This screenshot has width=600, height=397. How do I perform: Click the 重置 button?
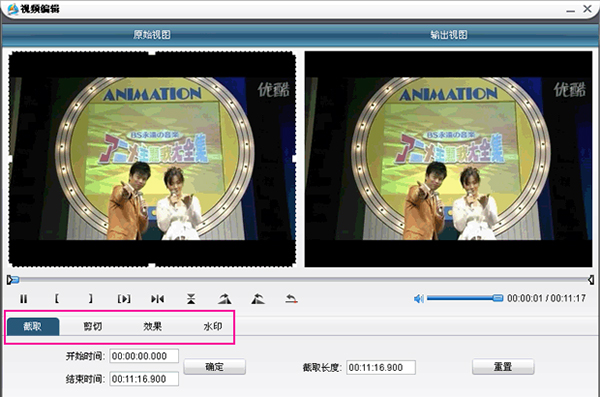click(503, 367)
